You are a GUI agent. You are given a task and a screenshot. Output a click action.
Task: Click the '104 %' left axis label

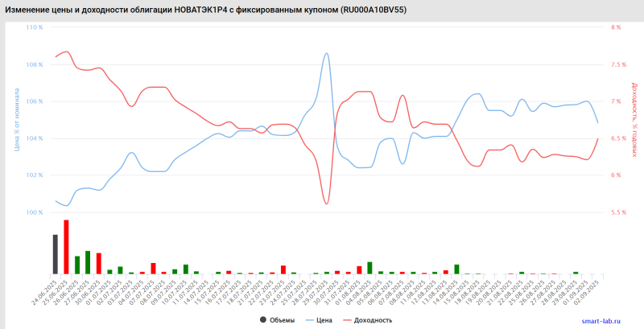pyautogui.click(x=35, y=138)
